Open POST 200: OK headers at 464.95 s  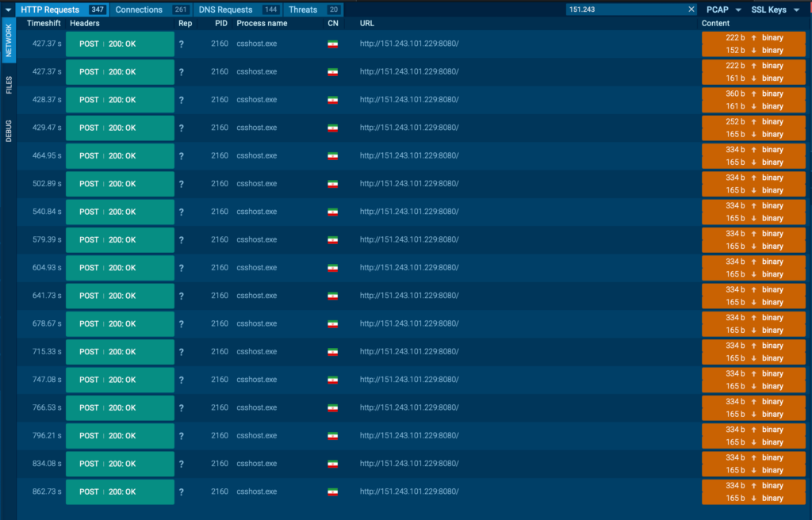point(120,156)
